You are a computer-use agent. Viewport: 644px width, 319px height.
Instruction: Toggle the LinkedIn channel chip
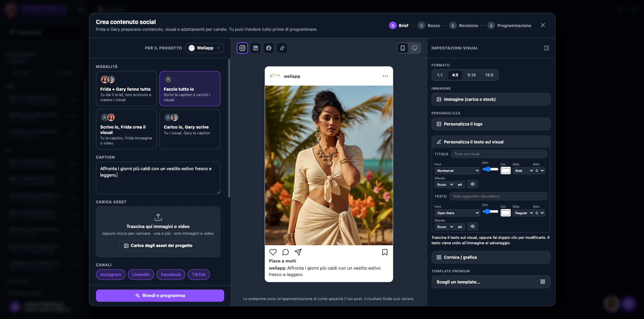(x=141, y=275)
